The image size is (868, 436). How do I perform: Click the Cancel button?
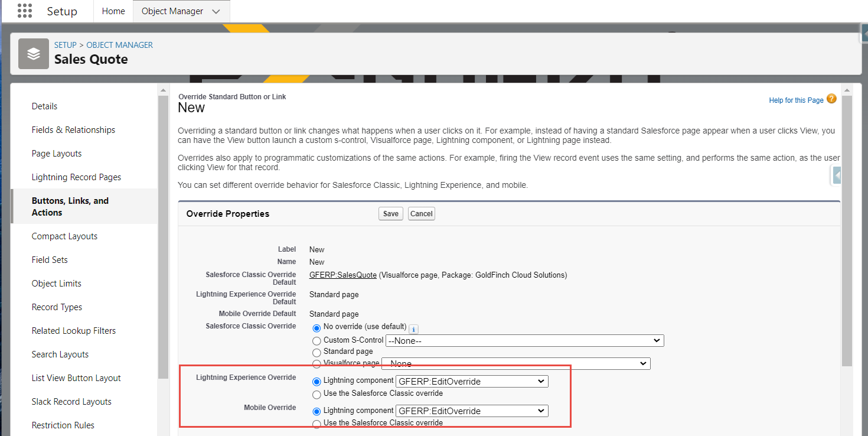pos(422,214)
